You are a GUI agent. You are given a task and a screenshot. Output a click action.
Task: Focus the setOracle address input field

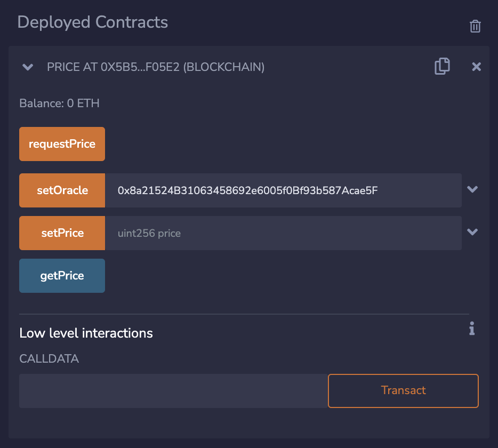tap(283, 190)
